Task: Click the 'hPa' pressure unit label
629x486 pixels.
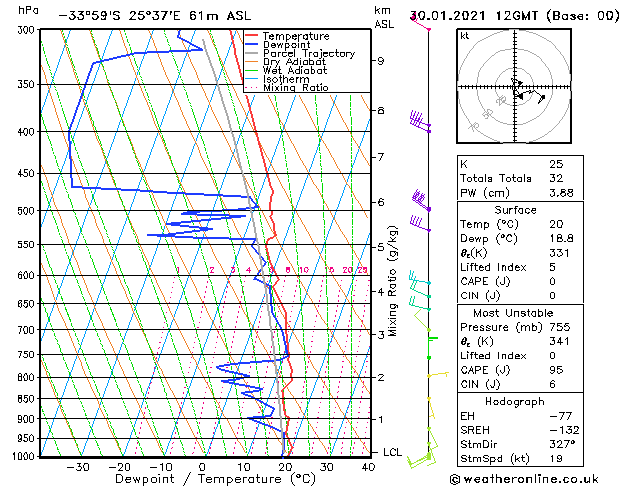Action: click(x=28, y=10)
